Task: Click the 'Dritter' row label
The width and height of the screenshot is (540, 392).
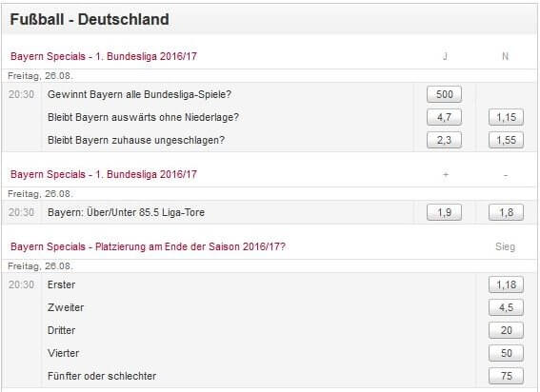Action: click(x=61, y=330)
